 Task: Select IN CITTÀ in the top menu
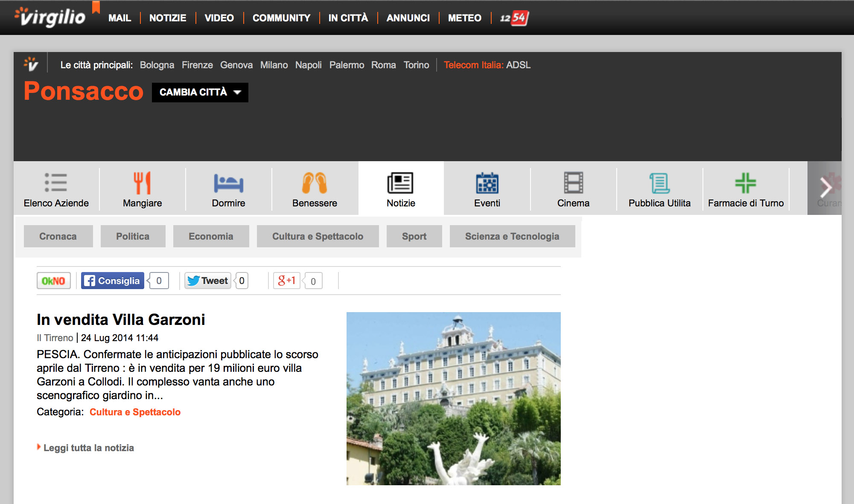348,18
